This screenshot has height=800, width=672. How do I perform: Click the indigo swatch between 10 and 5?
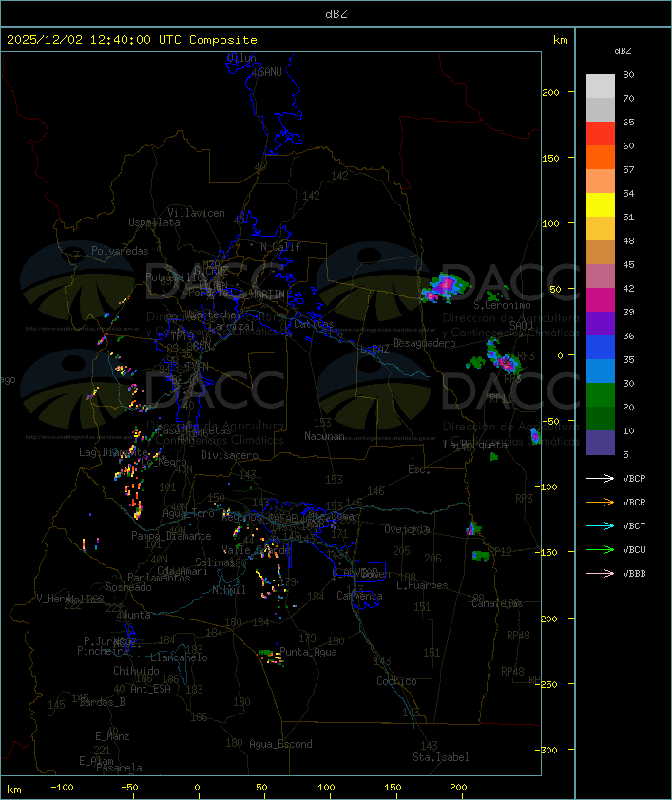(600, 443)
